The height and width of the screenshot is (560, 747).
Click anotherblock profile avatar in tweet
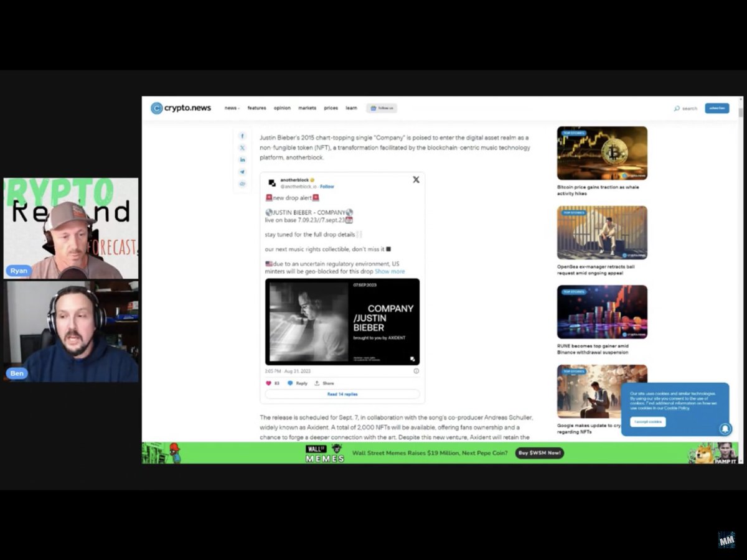coord(272,183)
